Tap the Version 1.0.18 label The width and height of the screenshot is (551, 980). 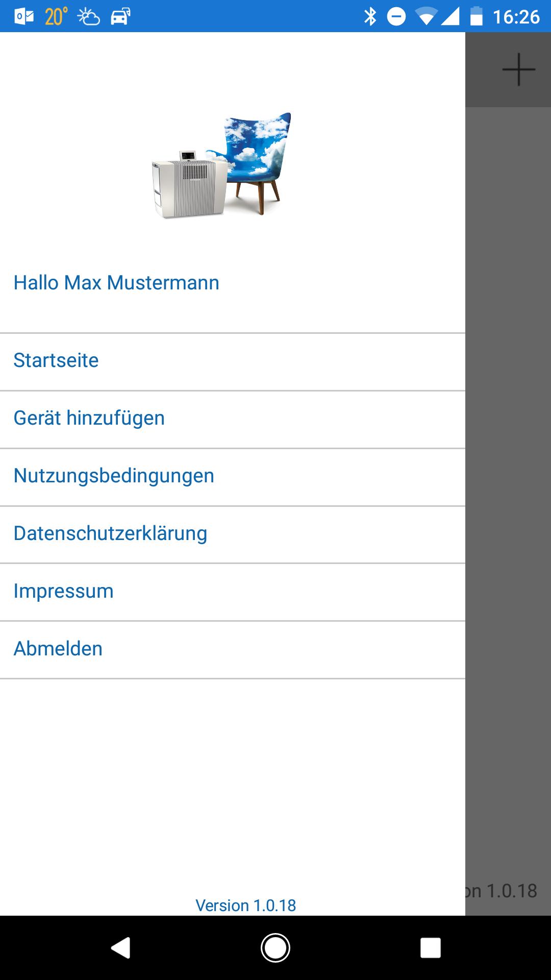[245, 905]
